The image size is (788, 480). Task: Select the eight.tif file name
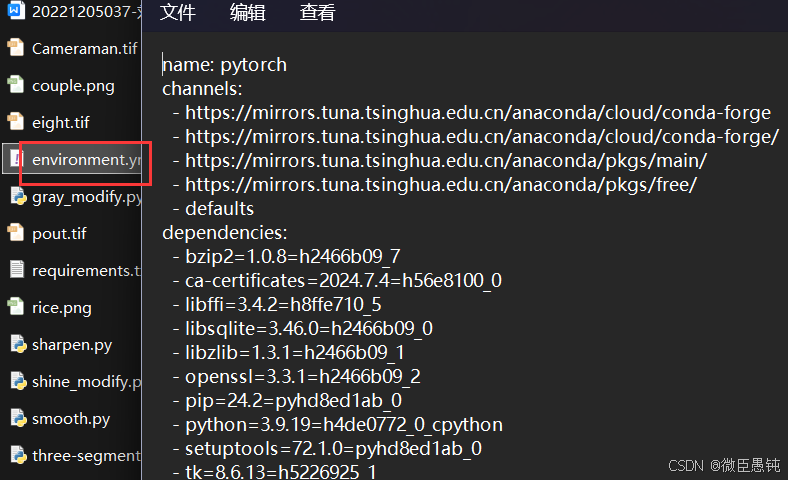pos(61,122)
